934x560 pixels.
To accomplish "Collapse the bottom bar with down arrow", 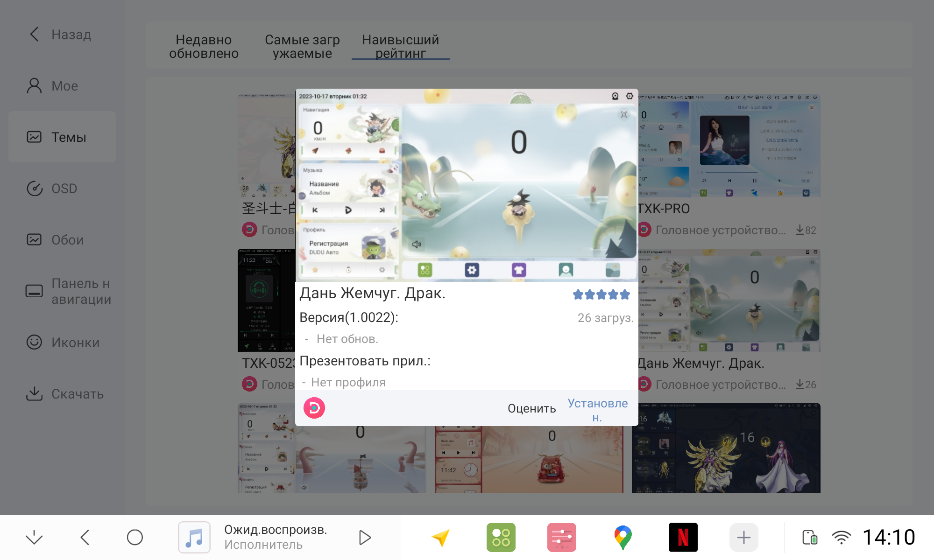I will coord(34,538).
